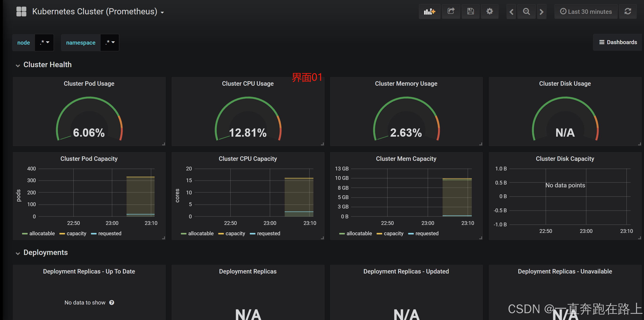Click requested color swatch in Mem Capacity legend
The image size is (644, 320).
pyautogui.click(x=411, y=234)
